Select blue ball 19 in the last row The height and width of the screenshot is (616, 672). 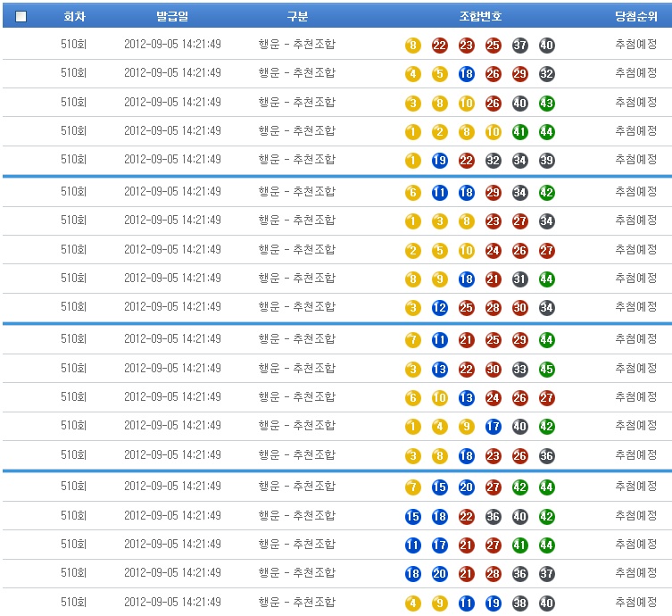point(494,604)
